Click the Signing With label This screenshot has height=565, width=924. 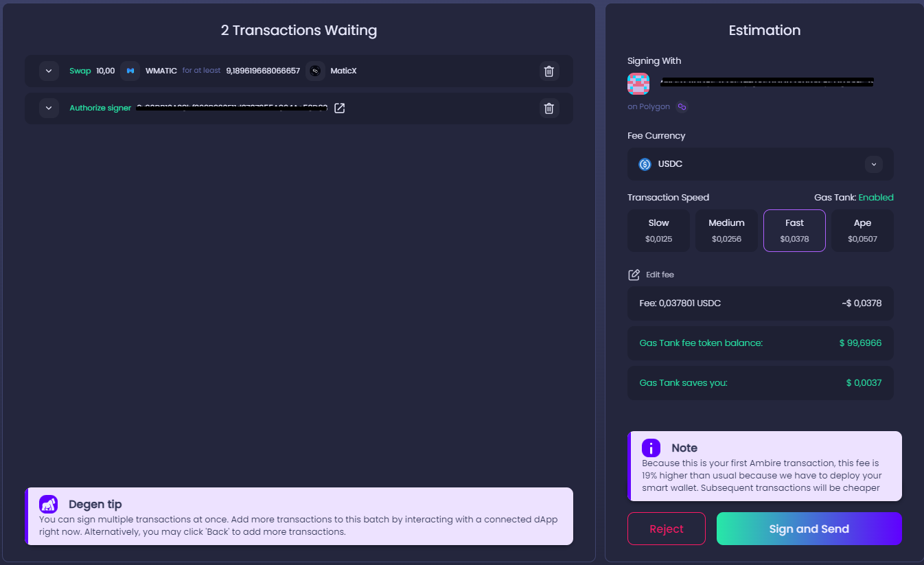(x=654, y=60)
